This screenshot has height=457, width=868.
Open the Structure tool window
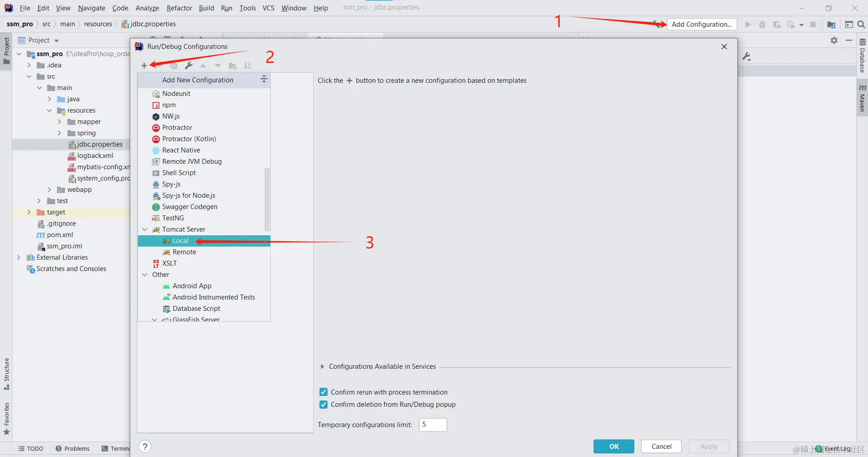[6, 374]
